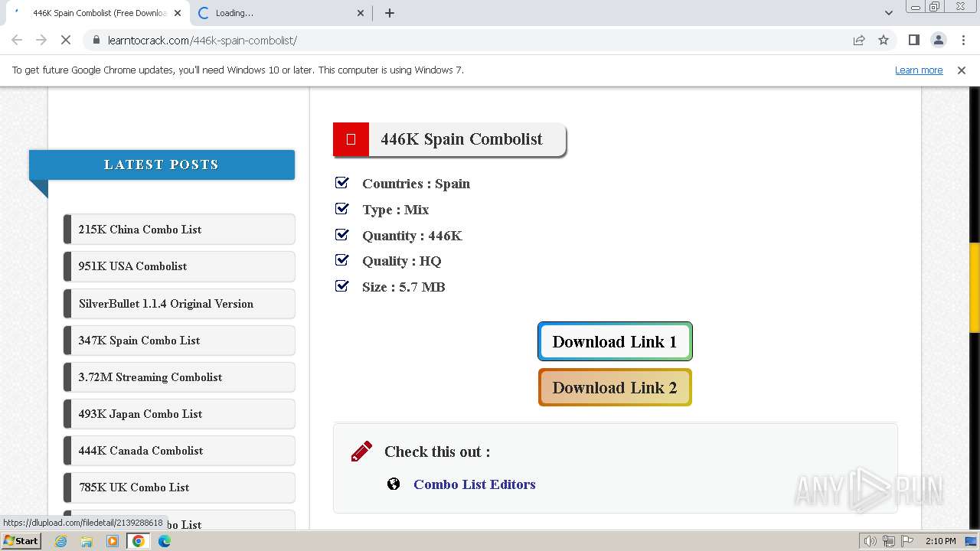
Task: Click the Learn more link
Action: [919, 70]
